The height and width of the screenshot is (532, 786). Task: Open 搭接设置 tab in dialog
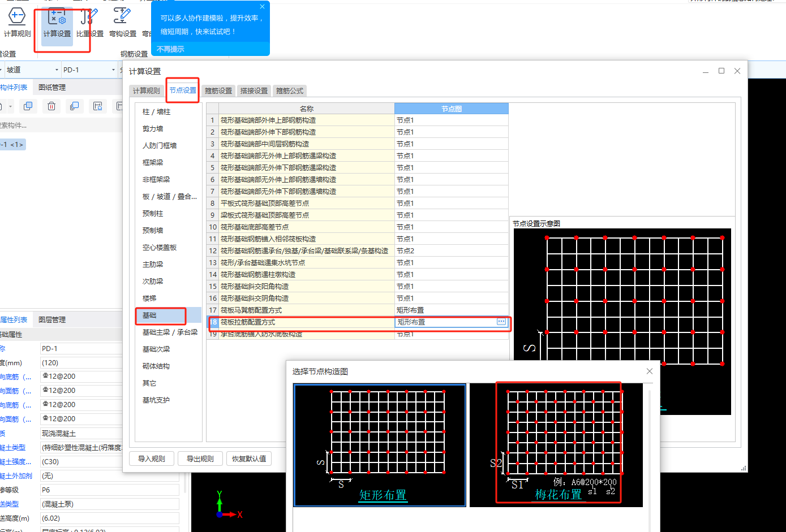pyautogui.click(x=254, y=90)
